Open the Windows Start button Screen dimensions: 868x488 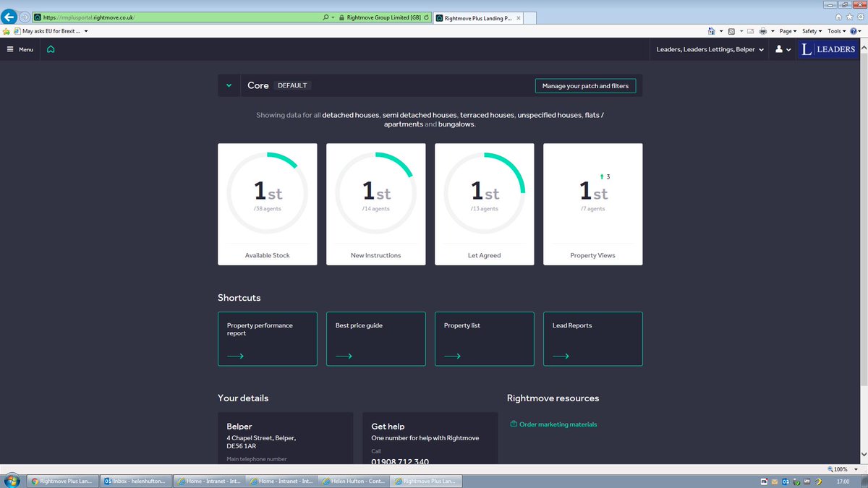click(x=12, y=481)
